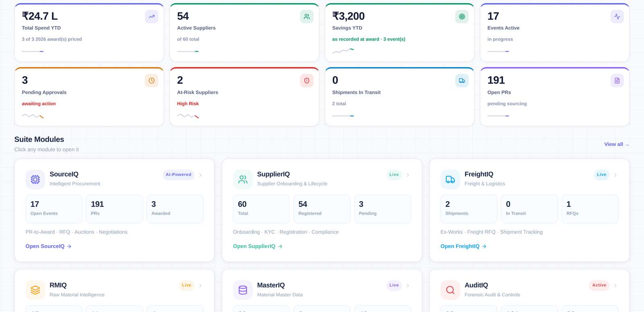The height and width of the screenshot is (312, 644).
Task: Follow the Open FreightIQ link
Action: pyautogui.click(x=463, y=246)
